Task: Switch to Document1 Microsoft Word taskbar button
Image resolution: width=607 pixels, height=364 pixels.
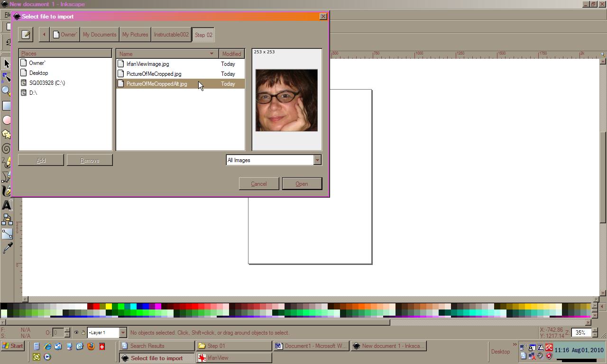Action: tap(311, 346)
